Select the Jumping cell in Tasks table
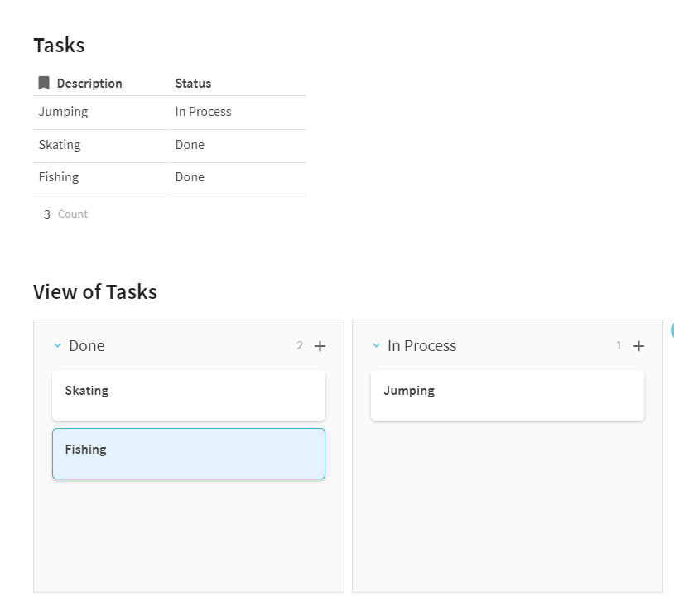Screen dimensions: 674x616 tap(63, 112)
